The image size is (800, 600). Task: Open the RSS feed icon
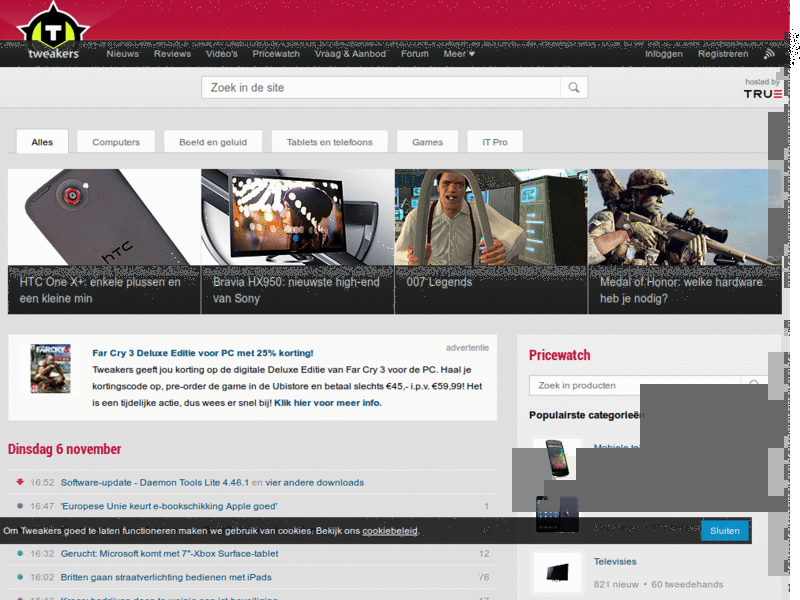[769, 54]
